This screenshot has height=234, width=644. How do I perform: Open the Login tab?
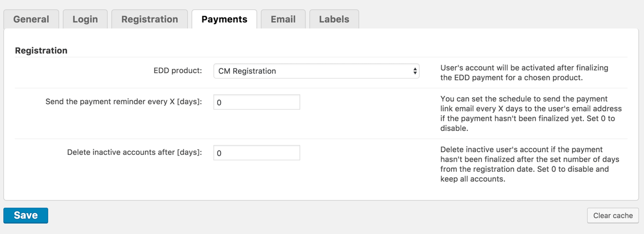[x=85, y=19]
